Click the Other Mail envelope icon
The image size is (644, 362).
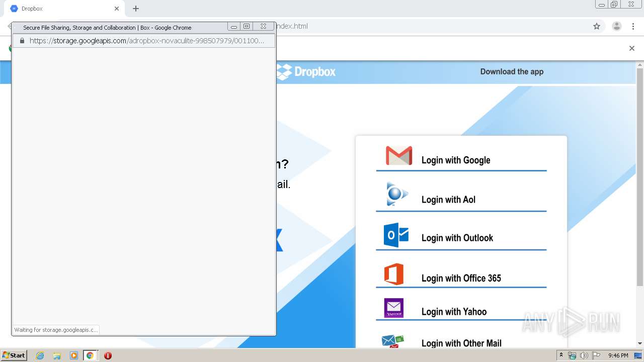(393, 341)
